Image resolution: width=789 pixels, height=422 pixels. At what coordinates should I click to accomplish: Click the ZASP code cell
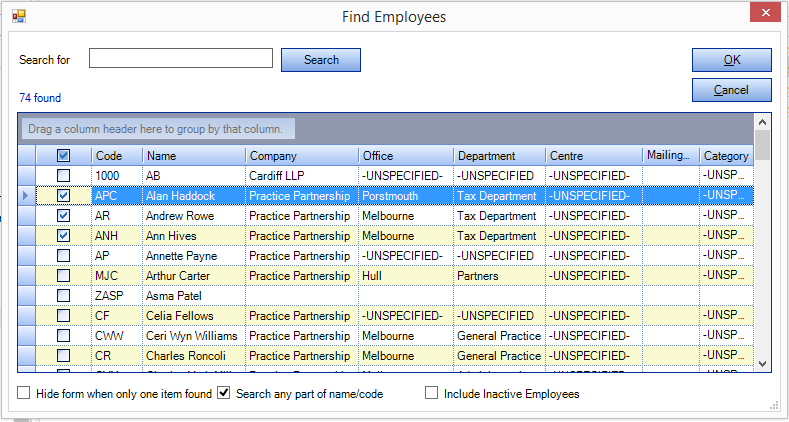tap(117, 296)
